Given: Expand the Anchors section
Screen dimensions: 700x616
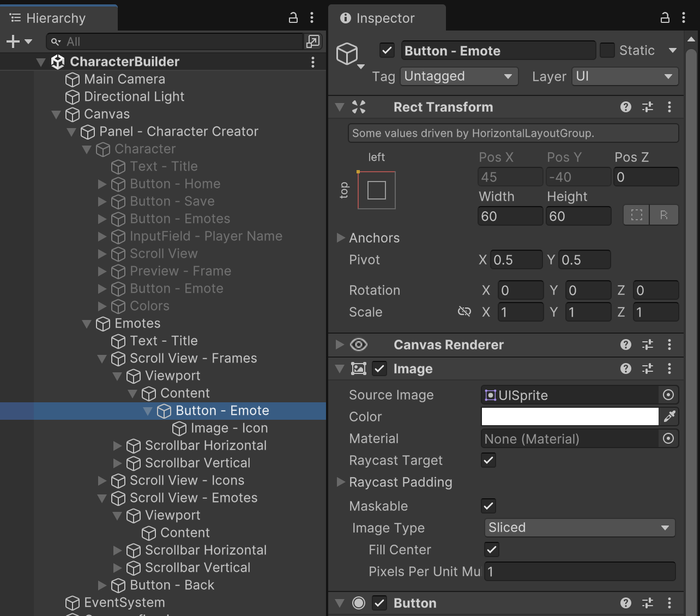Looking at the screenshot, I should tap(341, 238).
